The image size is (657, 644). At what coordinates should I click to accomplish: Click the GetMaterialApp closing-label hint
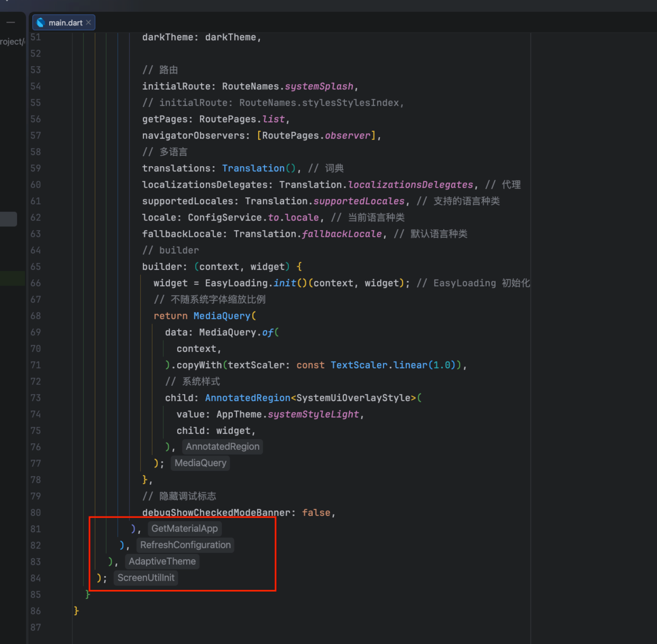184,529
